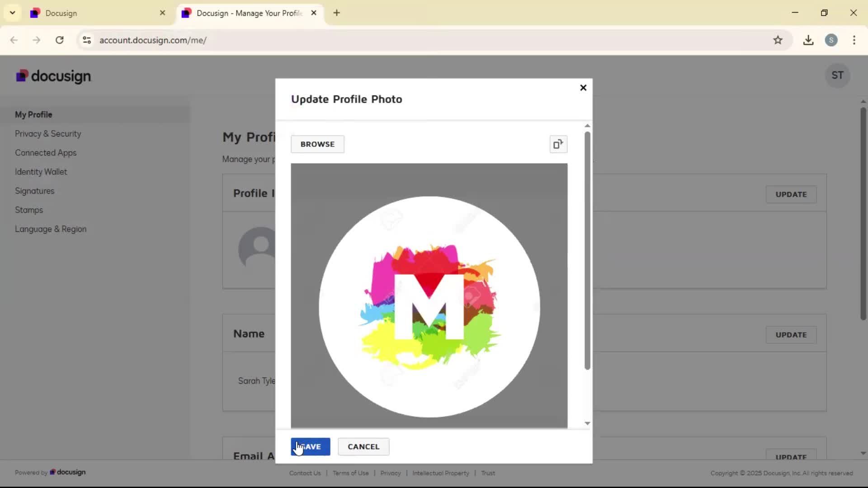Image resolution: width=868 pixels, height=488 pixels.
Task: Open the ST user avatar menu
Action: point(837,75)
